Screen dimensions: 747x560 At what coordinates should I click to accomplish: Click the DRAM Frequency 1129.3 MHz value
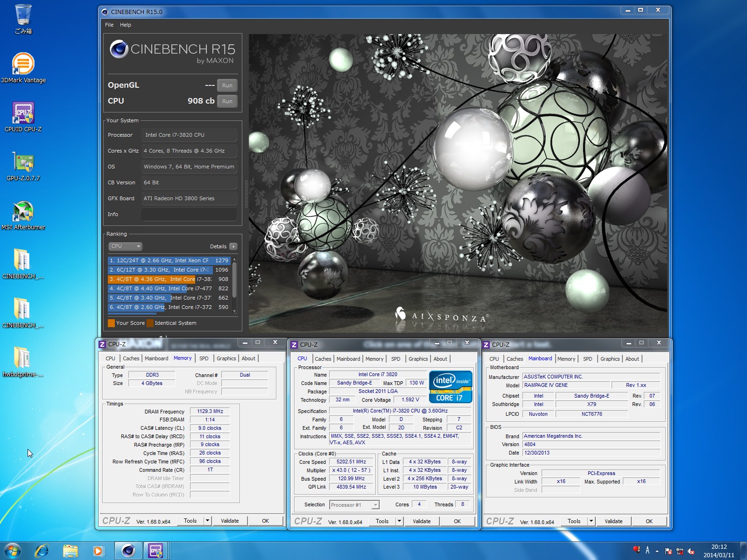[210, 412]
